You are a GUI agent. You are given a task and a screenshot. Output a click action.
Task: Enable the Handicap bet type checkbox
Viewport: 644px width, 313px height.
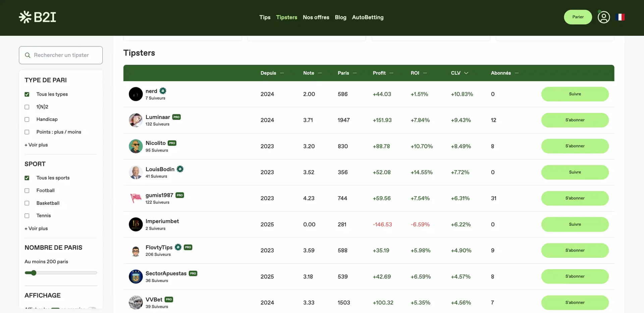(27, 120)
